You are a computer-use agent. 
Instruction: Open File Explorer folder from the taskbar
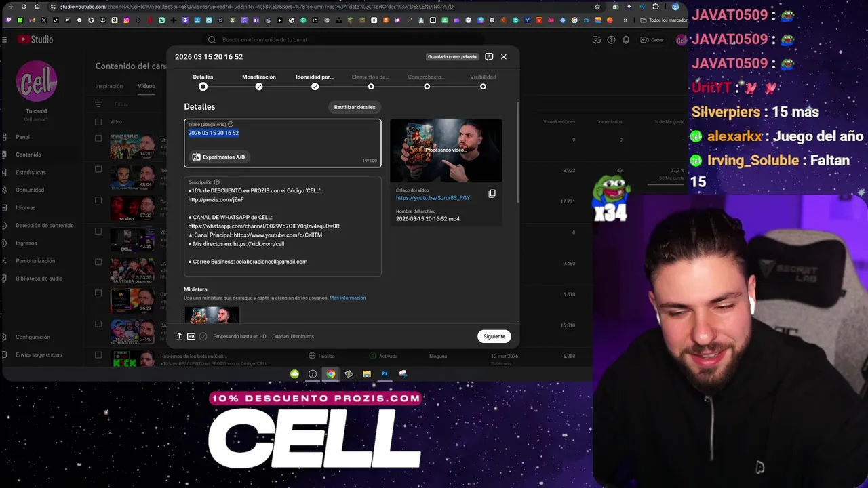tap(367, 373)
